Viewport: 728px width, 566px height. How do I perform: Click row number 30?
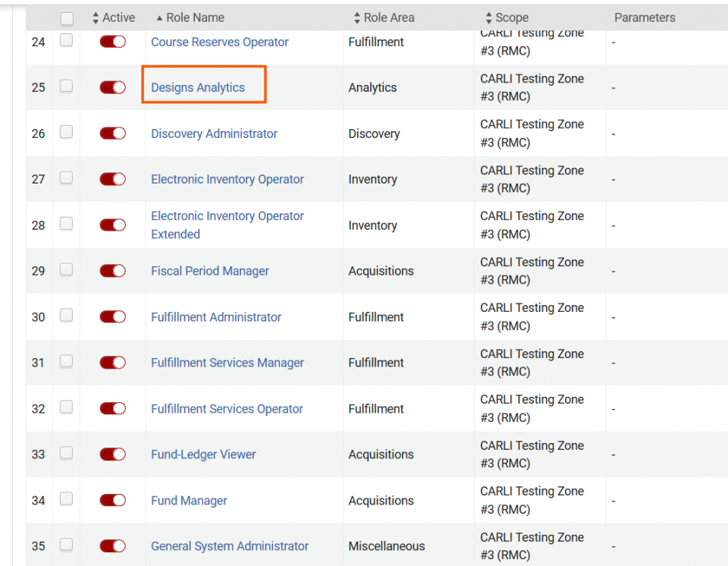(x=38, y=317)
